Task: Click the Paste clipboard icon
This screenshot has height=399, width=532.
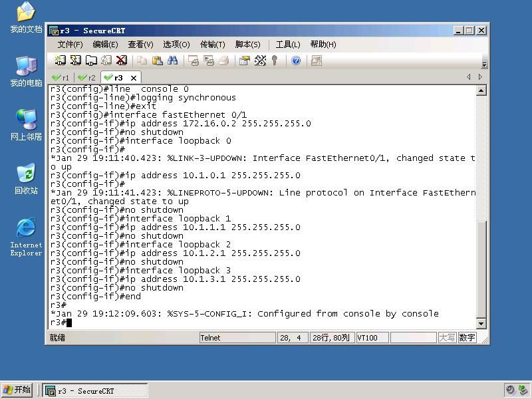Action: [x=157, y=61]
